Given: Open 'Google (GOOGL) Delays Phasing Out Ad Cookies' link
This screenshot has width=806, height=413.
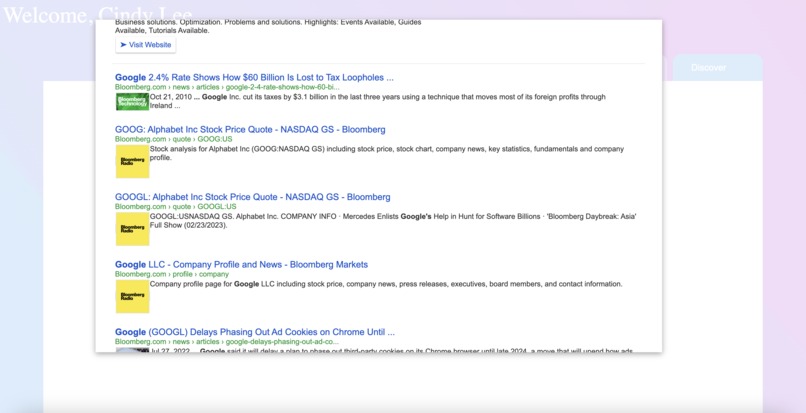Looking at the screenshot, I should pyautogui.click(x=254, y=332).
